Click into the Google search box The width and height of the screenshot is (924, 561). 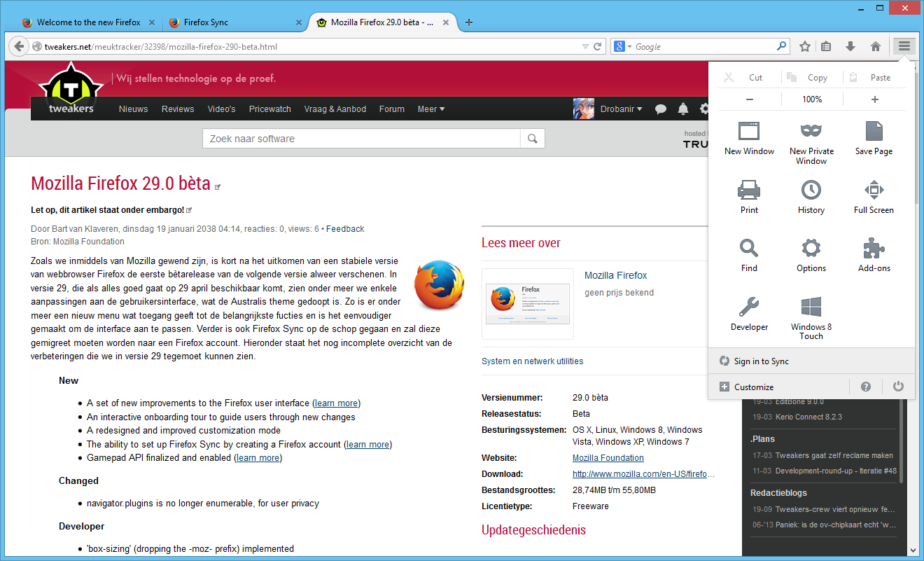[x=704, y=47]
